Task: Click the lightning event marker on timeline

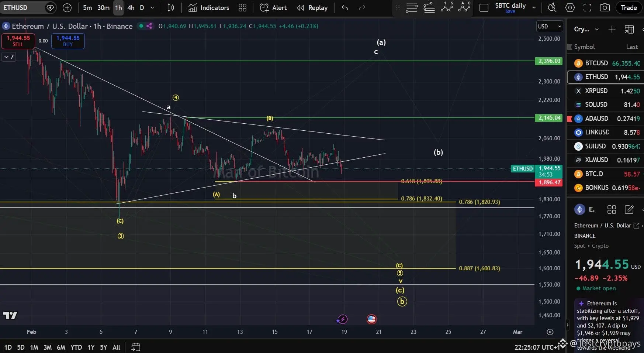Action: 343,319
